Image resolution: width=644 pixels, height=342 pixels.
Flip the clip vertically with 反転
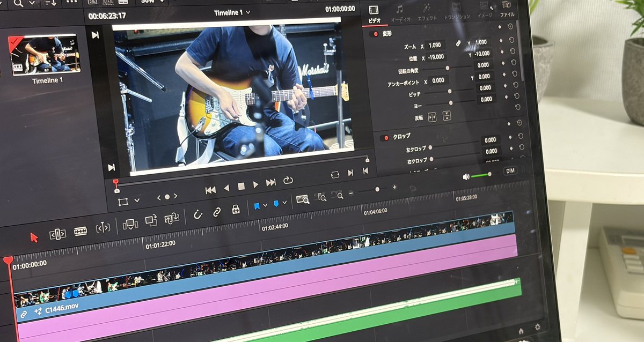click(x=447, y=115)
